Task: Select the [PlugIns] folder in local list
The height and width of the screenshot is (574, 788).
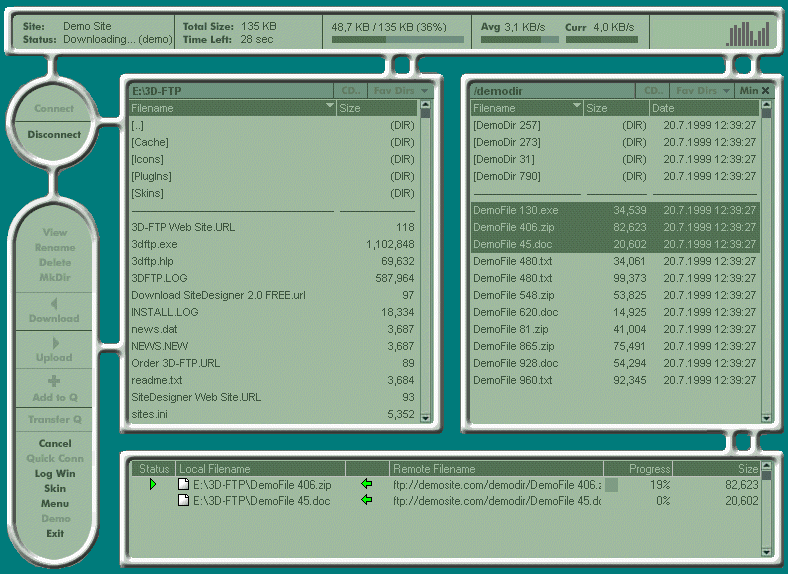Action: point(272,176)
